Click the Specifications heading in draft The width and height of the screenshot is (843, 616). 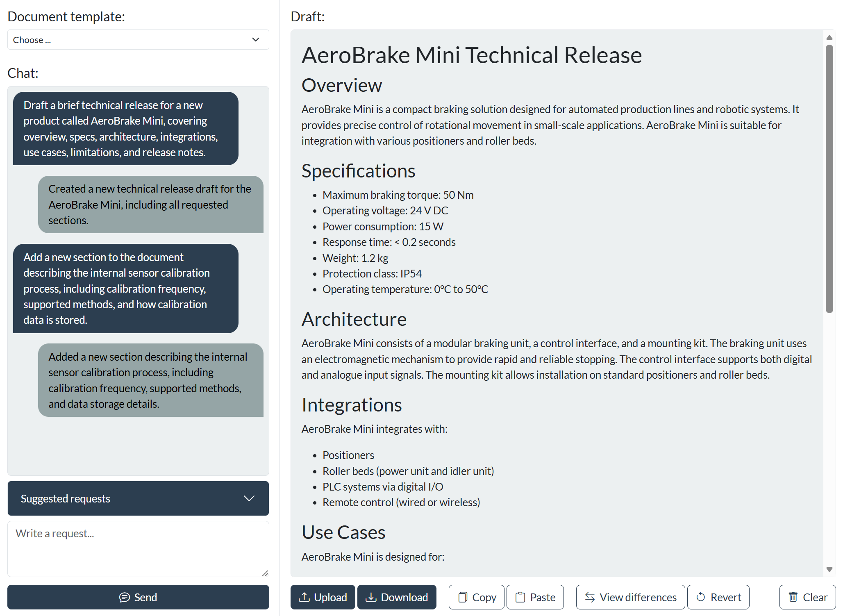358,171
